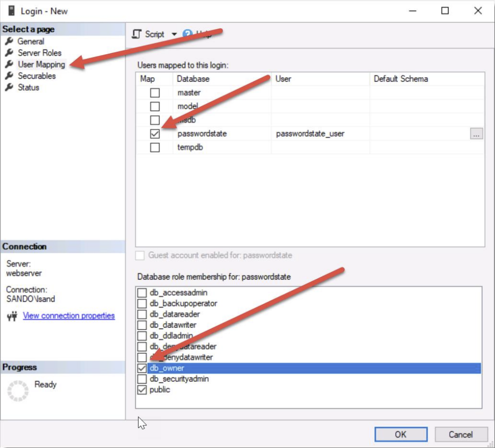
Task: Check the Map box for master
Action: 155,93
